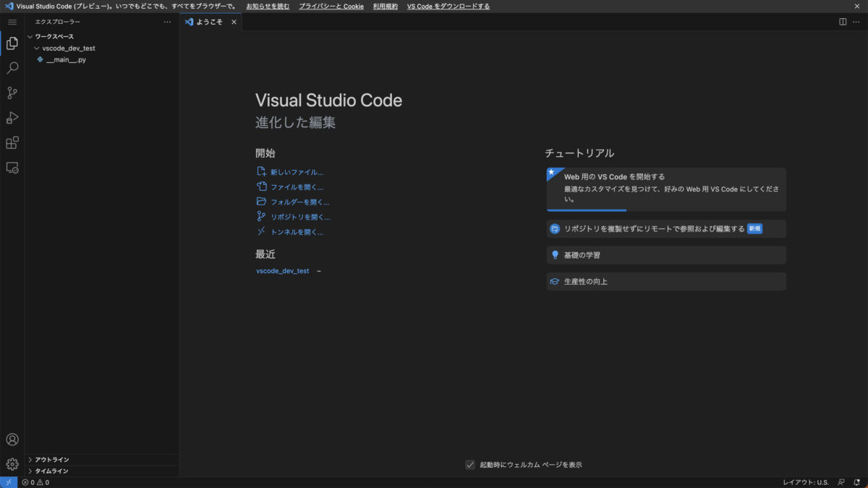Open notifications via the bell icon
868x488 pixels.
coord(858,482)
